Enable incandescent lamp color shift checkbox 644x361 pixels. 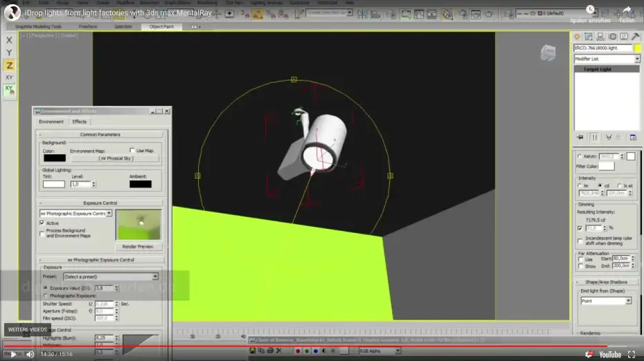point(580,241)
